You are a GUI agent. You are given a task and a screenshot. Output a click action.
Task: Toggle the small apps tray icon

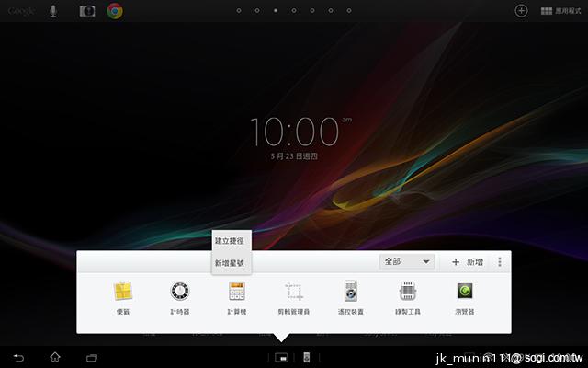pyautogui.click(x=281, y=358)
